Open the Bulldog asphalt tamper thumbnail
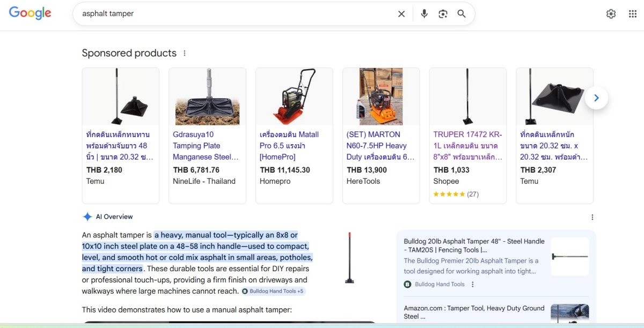Viewport: 644px width, 328px height. [x=570, y=256]
